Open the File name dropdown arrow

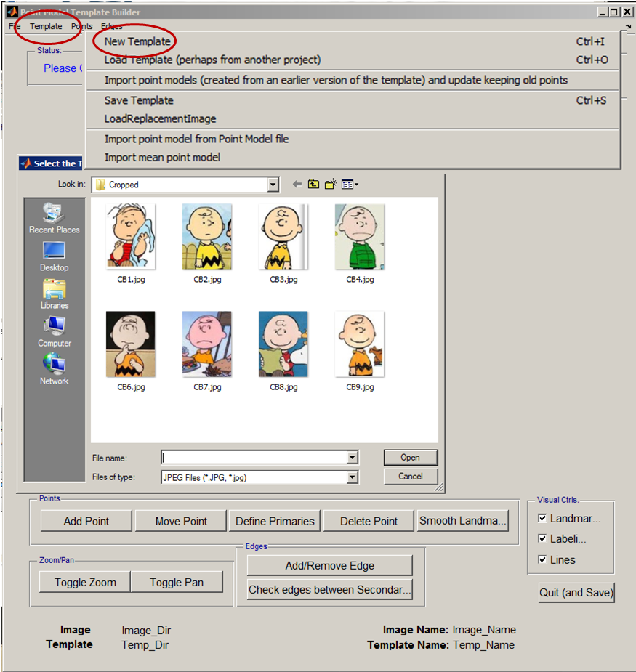click(352, 458)
